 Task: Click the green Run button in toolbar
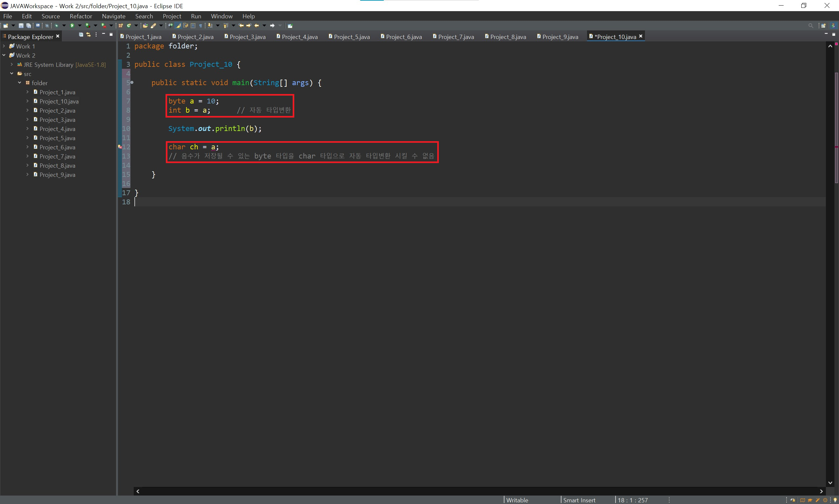click(72, 26)
